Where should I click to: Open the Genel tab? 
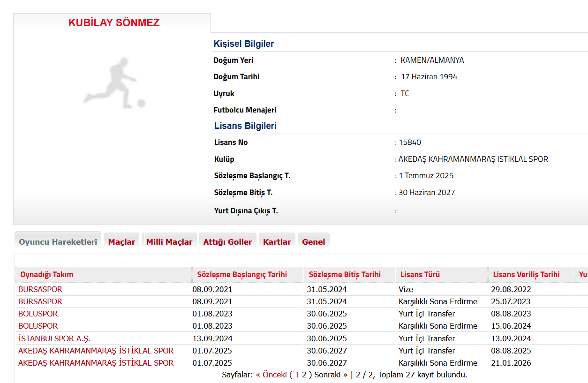click(313, 242)
